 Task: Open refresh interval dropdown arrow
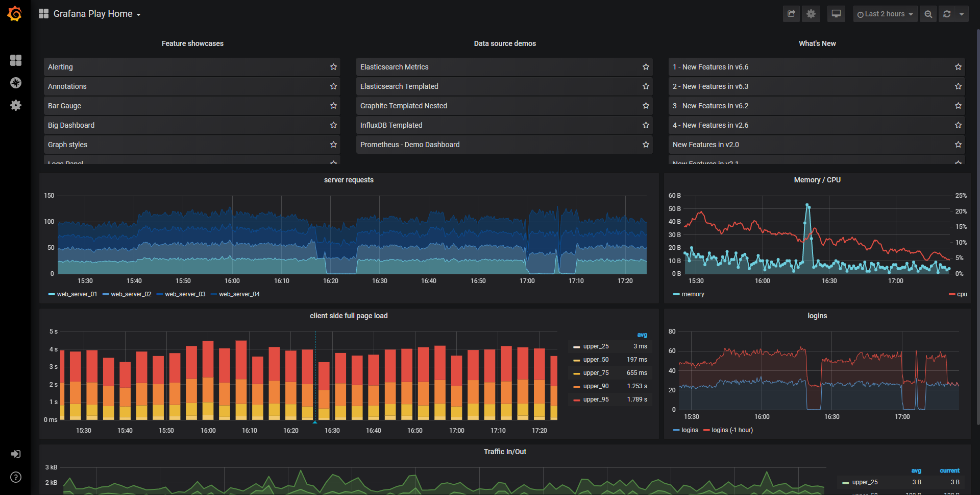962,14
